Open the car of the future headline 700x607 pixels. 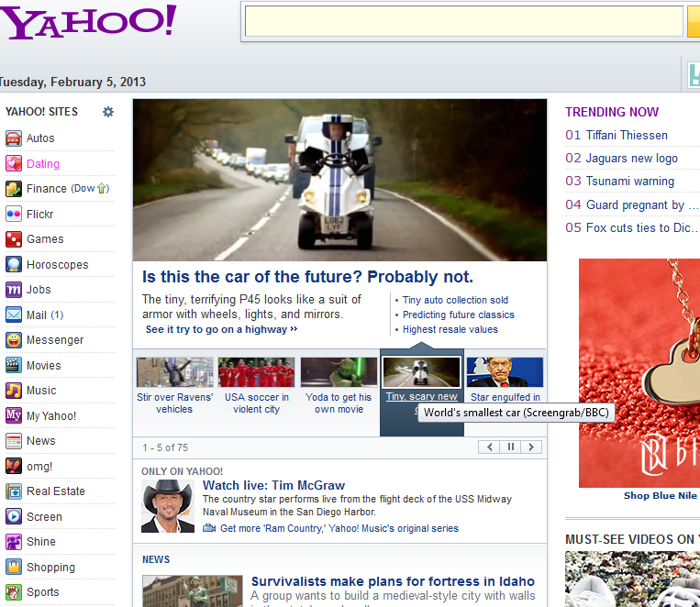tap(307, 277)
